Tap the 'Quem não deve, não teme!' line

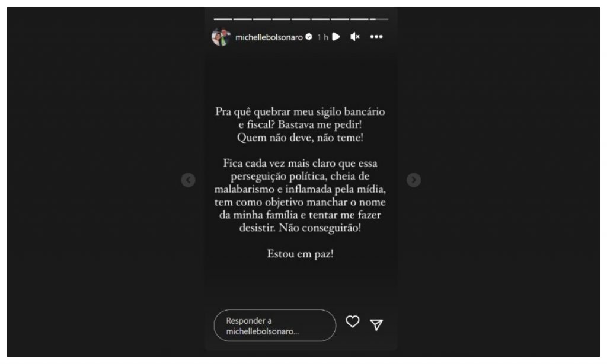300,138
